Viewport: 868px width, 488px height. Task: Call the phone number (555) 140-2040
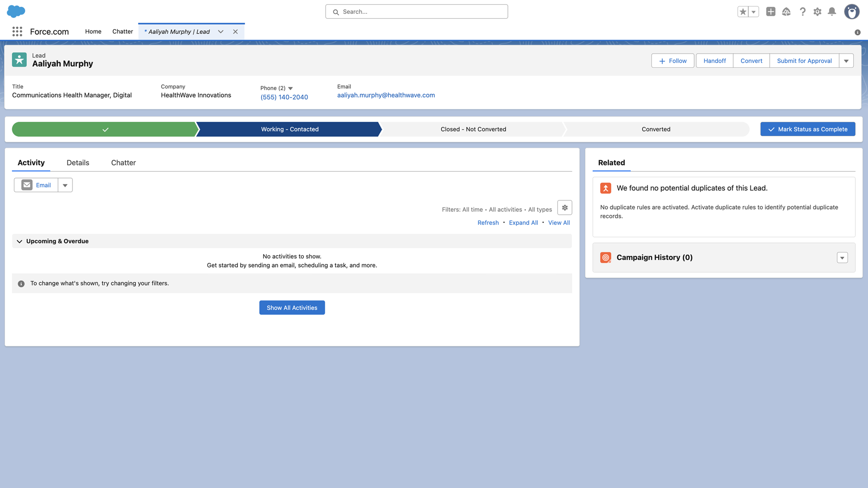[x=284, y=97]
